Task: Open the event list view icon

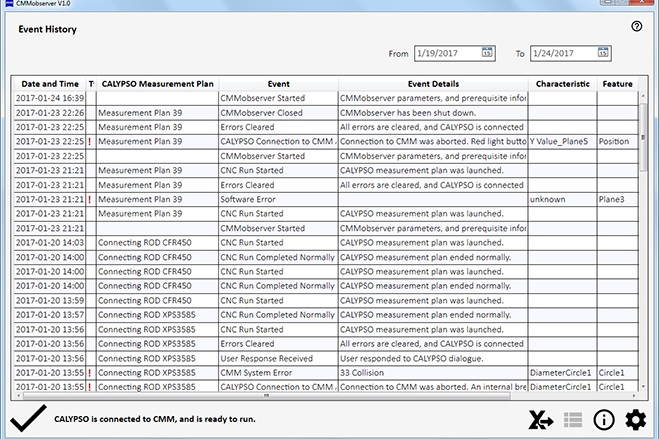Action: point(573,420)
